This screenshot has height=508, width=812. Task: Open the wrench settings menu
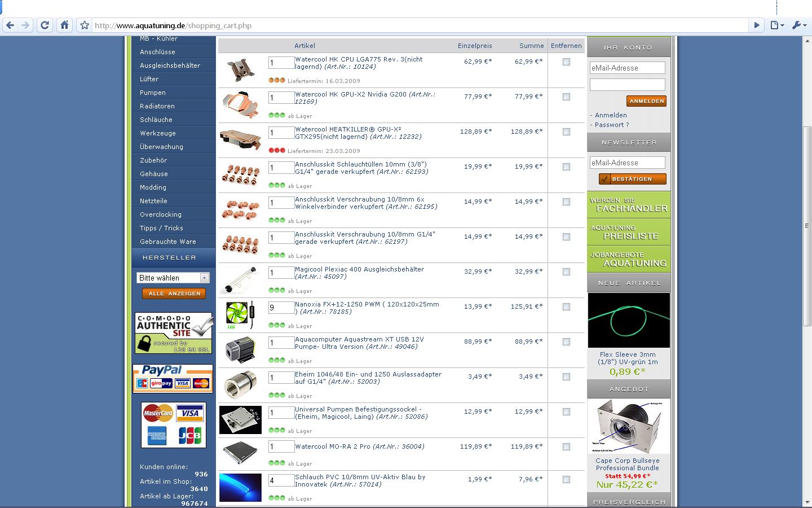point(798,25)
